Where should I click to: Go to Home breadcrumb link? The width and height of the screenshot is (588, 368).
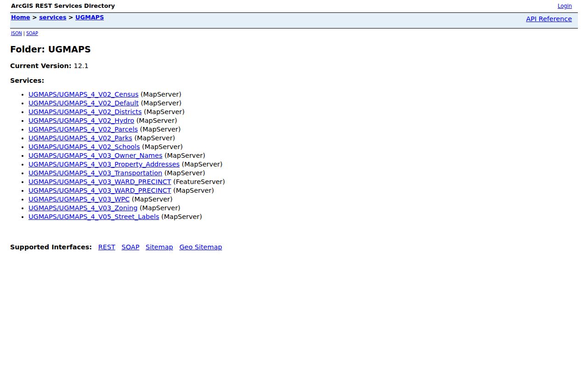(x=21, y=17)
